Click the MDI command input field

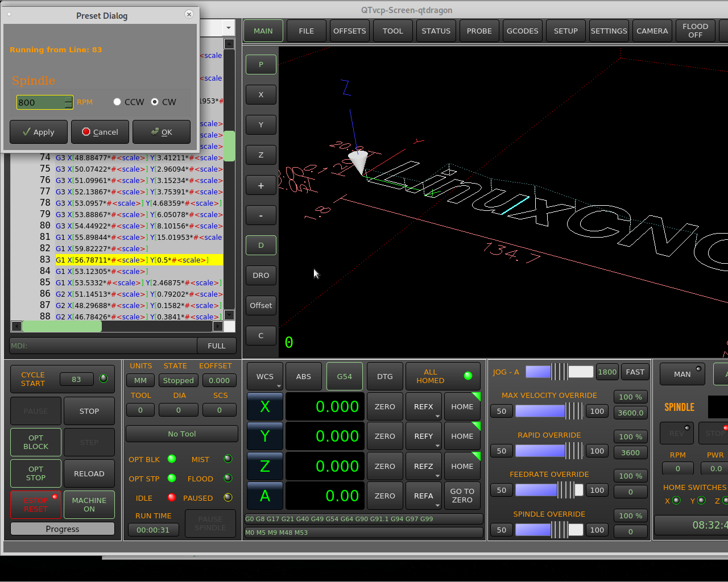click(104, 346)
